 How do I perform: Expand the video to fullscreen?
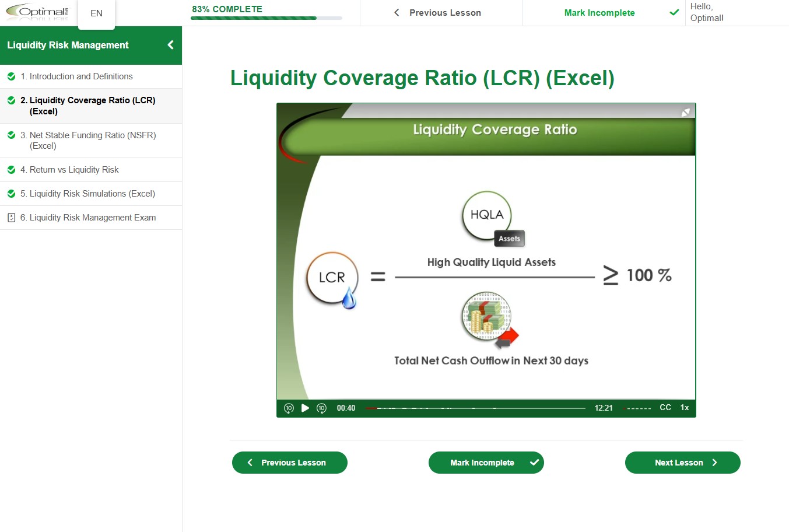pyautogui.click(x=686, y=112)
